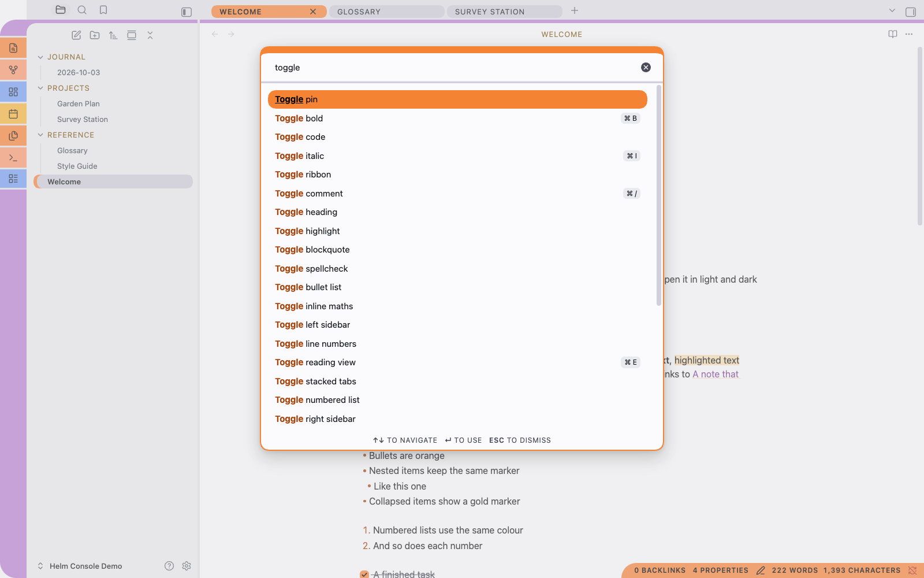The width and height of the screenshot is (924, 578).
Task: Uncheck the 'A finished task' checkbox
Action: (x=364, y=575)
